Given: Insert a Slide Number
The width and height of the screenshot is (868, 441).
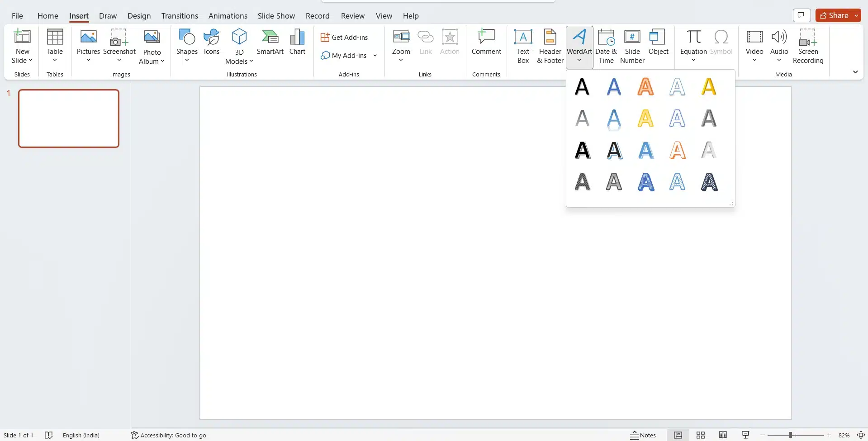Looking at the screenshot, I should [x=632, y=46].
